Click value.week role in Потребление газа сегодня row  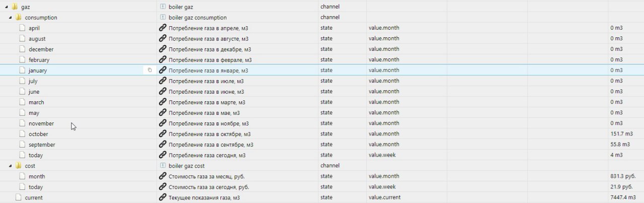point(382,155)
